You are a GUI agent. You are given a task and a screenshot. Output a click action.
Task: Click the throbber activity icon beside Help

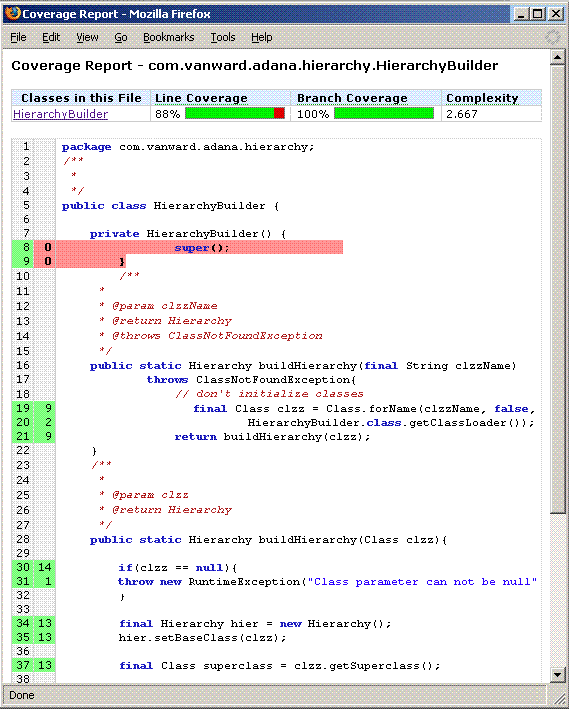(553, 37)
